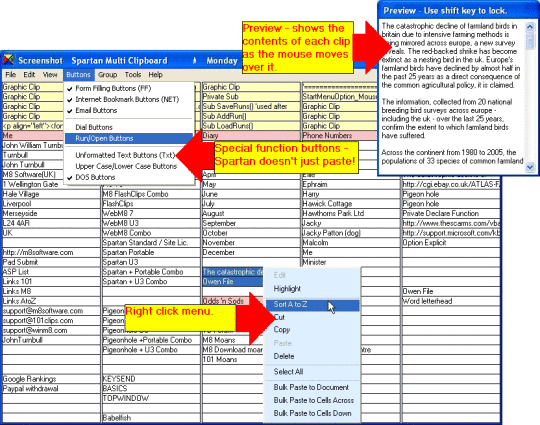
Task: Click the Paypal withdrawal clip
Action: (51, 388)
